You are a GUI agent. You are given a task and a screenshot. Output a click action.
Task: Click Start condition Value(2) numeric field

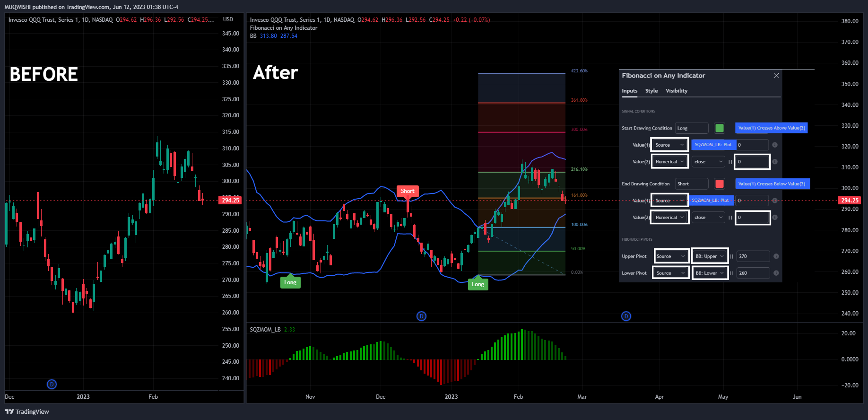[x=752, y=162]
